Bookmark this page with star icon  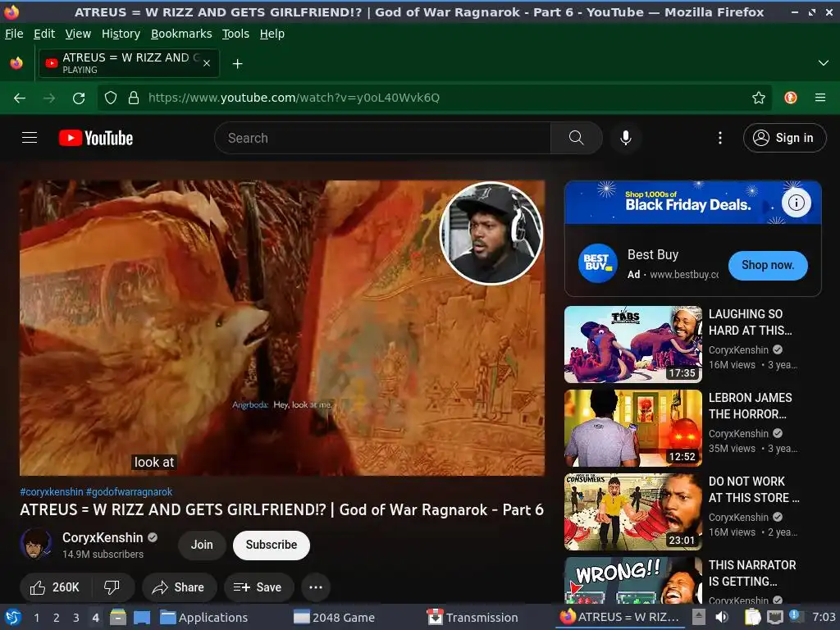tap(758, 98)
